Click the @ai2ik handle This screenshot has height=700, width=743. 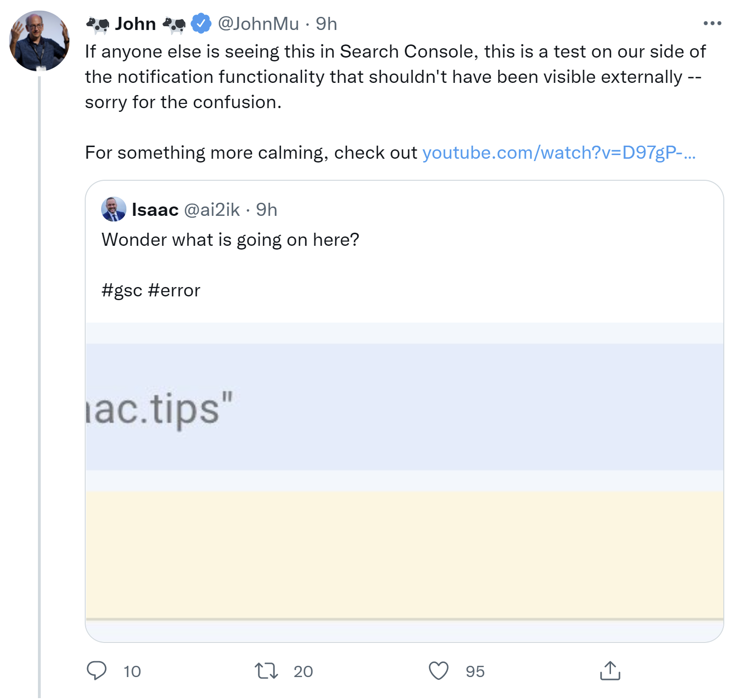pyautogui.click(x=212, y=210)
